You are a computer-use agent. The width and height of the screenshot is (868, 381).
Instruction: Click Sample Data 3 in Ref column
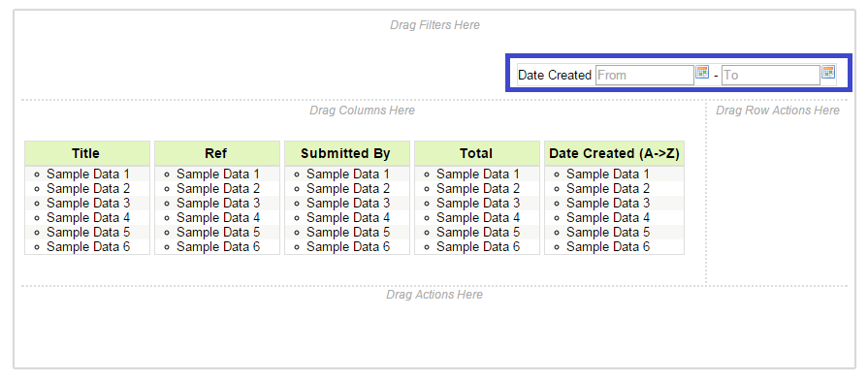coord(217,203)
